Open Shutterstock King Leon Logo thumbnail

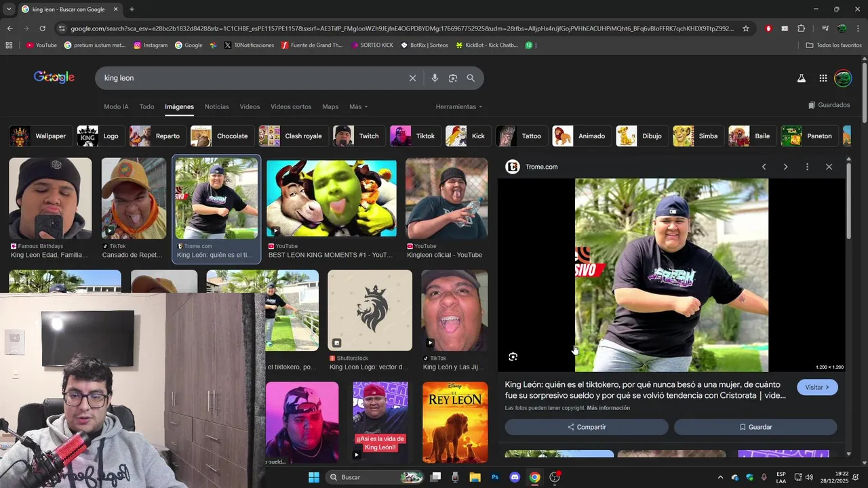point(370,310)
